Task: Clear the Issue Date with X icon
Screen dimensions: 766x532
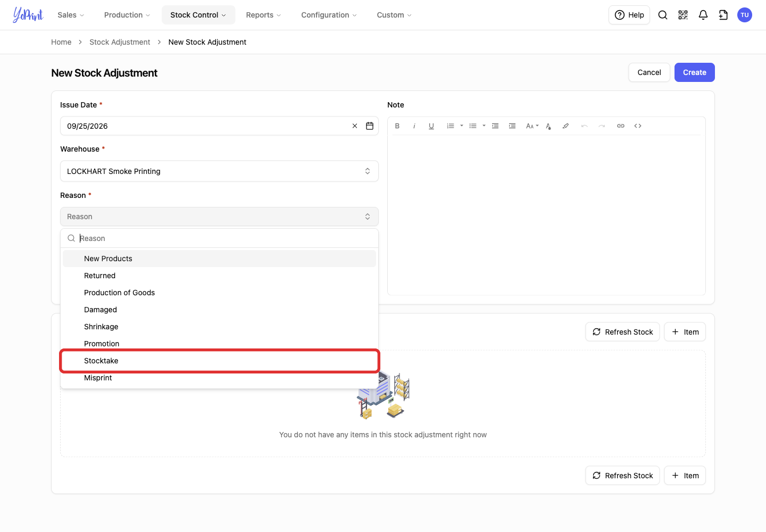Action: (x=355, y=126)
